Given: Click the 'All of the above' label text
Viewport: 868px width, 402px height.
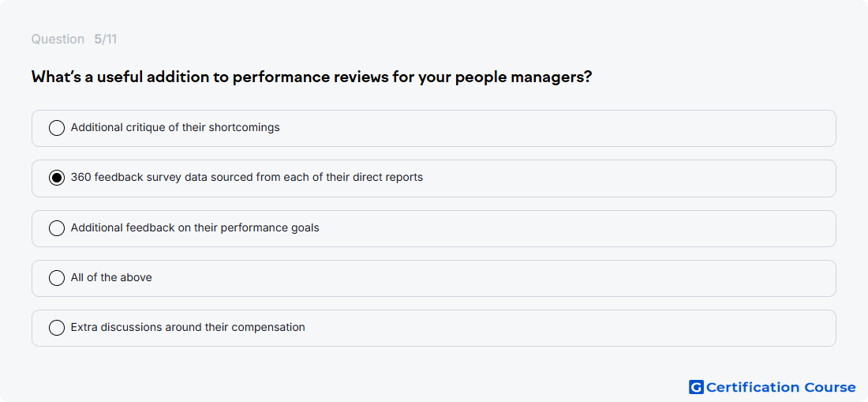Looking at the screenshot, I should [111, 277].
